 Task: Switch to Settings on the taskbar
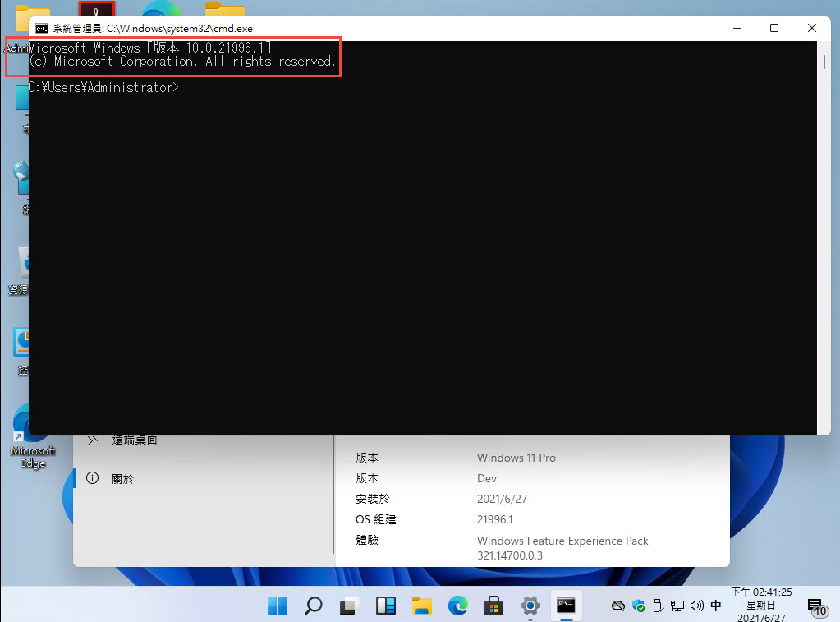coord(530,606)
